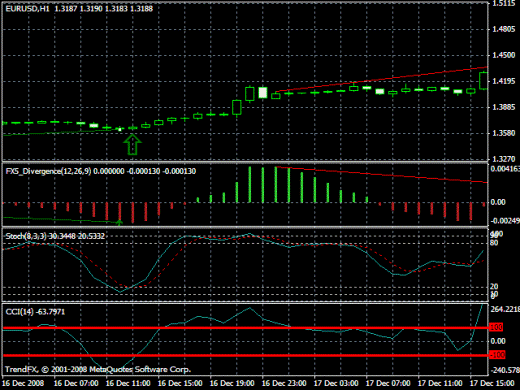
Task: Click the last candlestick at right edge
Action: coord(483,81)
